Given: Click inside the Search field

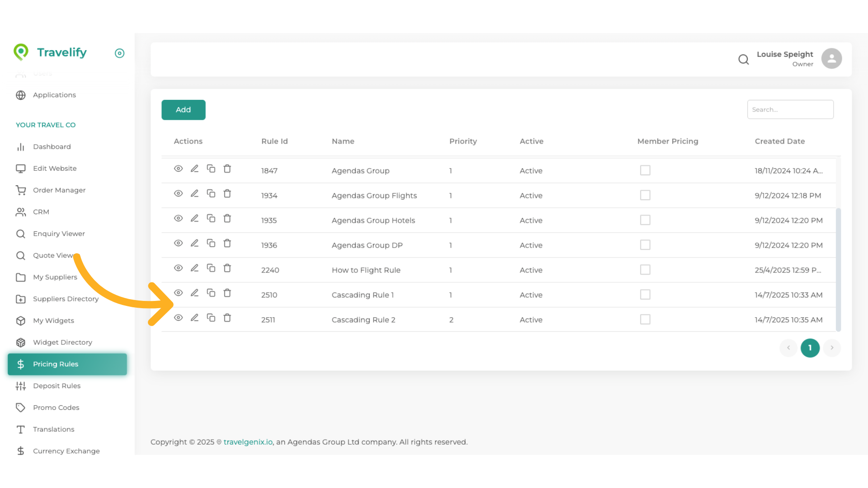Looking at the screenshot, I should (790, 109).
